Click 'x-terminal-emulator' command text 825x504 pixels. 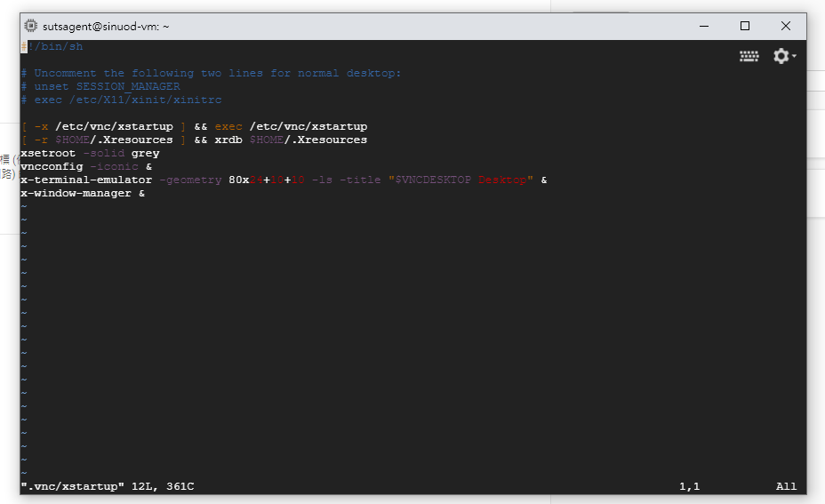(x=86, y=180)
